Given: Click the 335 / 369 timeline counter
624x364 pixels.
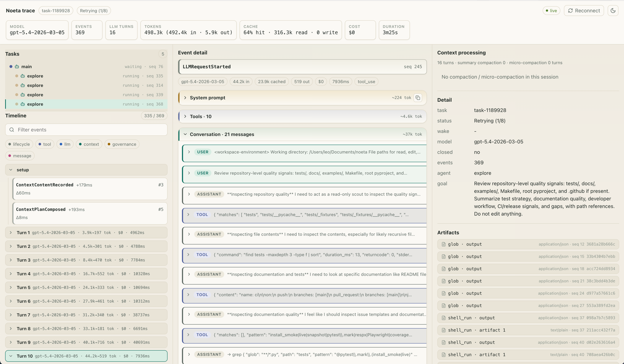Looking at the screenshot, I should (x=154, y=116).
